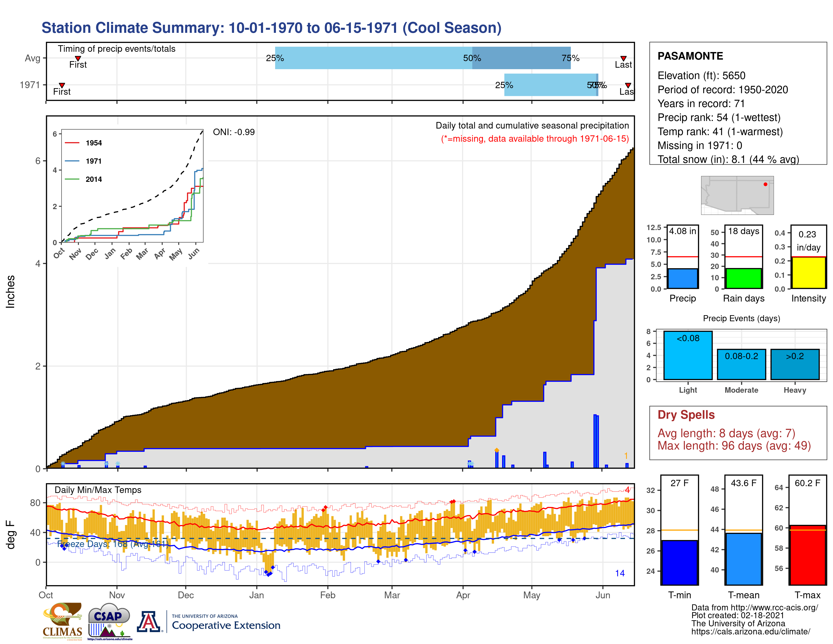Select the 1954 red legend line

pyautogui.click(x=72, y=143)
